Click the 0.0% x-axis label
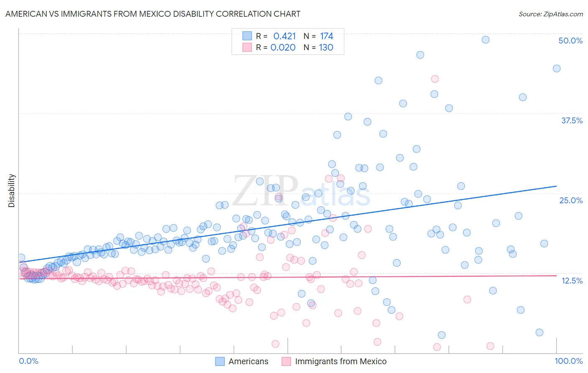The width and height of the screenshot is (588, 373). [x=29, y=361]
